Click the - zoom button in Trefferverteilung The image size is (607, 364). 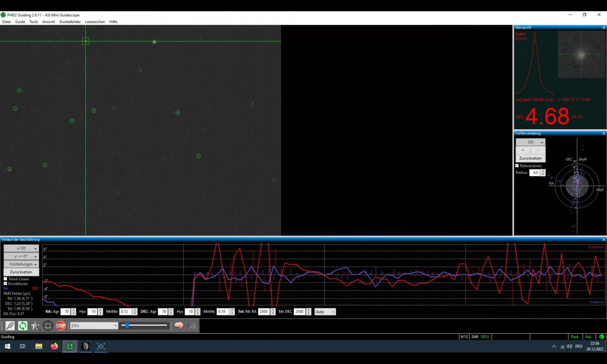538,150
